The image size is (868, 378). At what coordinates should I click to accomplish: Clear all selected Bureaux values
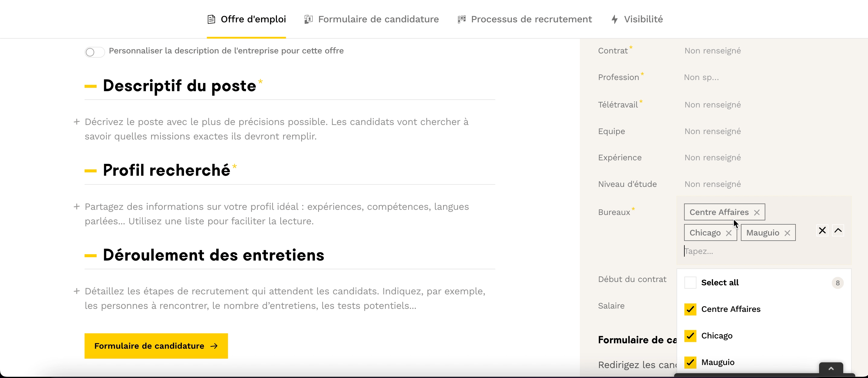pyautogui.click(x=822, y=230)
